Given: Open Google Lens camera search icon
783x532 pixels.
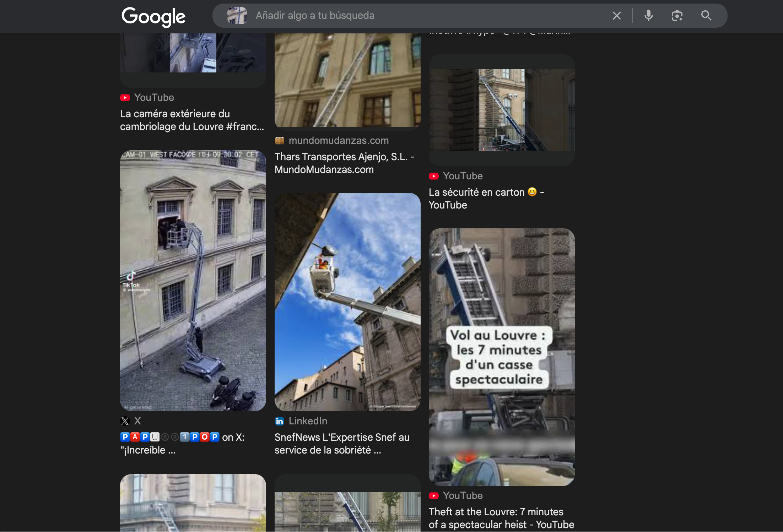Looking at the screenshot, I should tap(677, 16).
